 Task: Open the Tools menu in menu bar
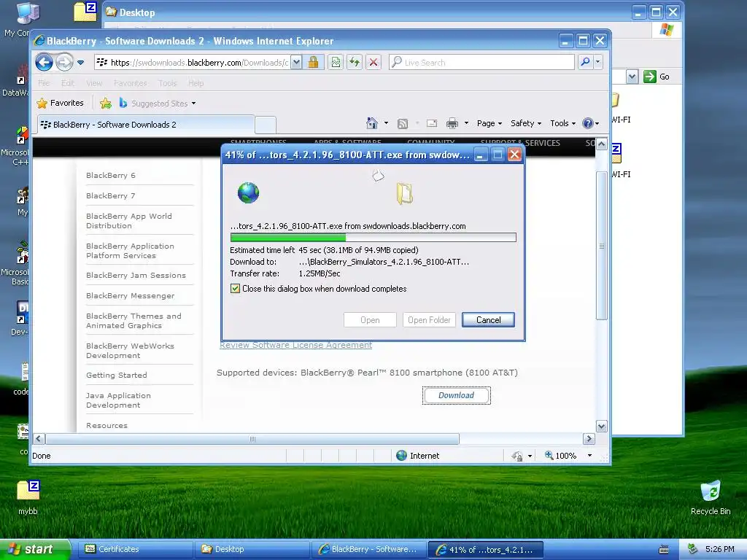click(x=168, y=83)
